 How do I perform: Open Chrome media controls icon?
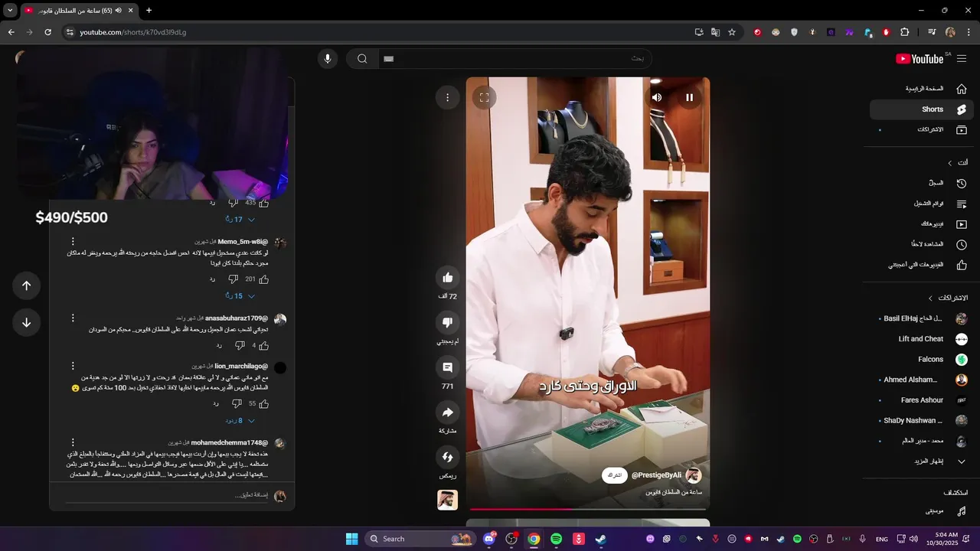pos(932,32)
